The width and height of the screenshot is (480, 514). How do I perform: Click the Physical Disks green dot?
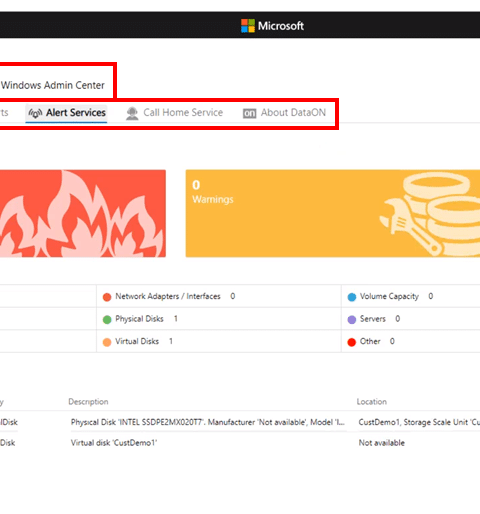(x=107, y=319)
